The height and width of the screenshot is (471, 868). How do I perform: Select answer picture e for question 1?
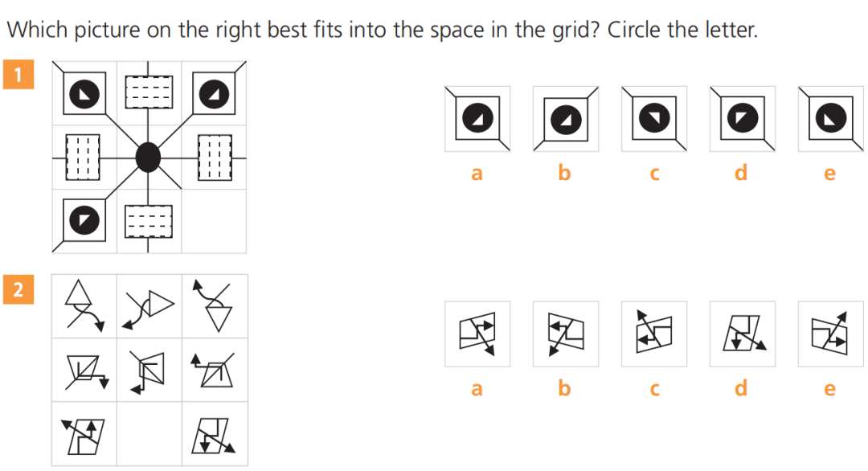pos(830,119)
